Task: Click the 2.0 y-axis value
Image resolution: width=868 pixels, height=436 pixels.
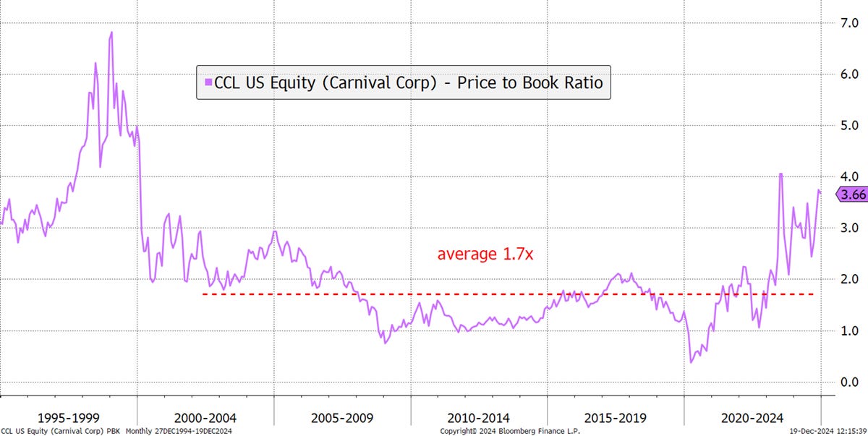Action: click(x=848, y=279)
